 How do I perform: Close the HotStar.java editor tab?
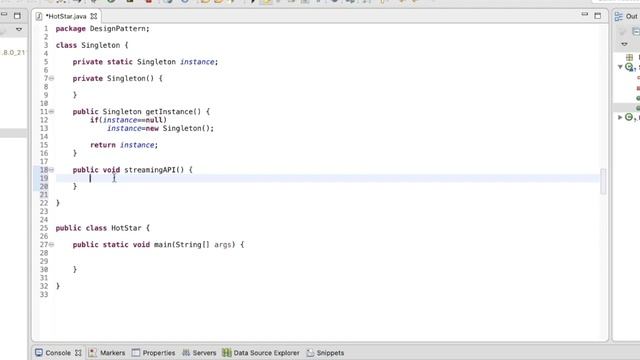93,16
